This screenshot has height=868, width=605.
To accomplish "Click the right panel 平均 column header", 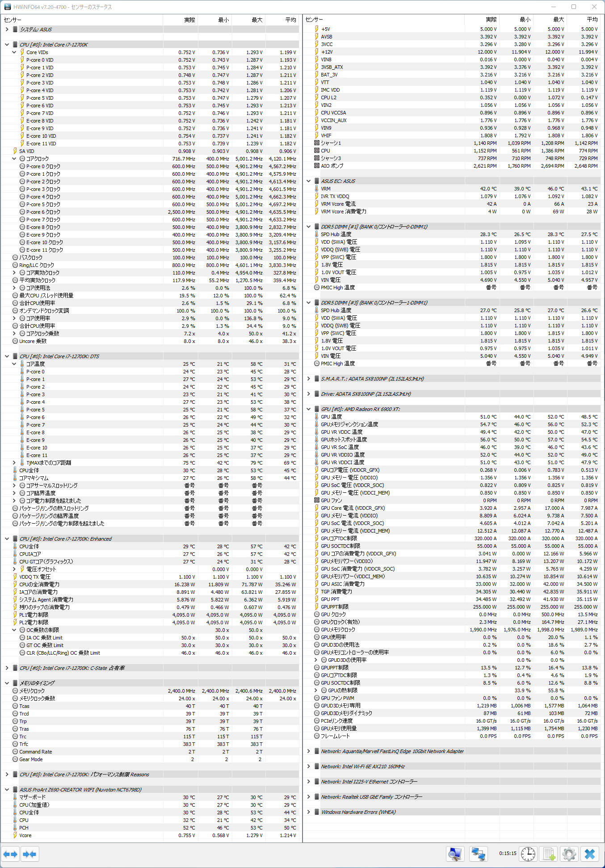I will (x=583, y=20).
